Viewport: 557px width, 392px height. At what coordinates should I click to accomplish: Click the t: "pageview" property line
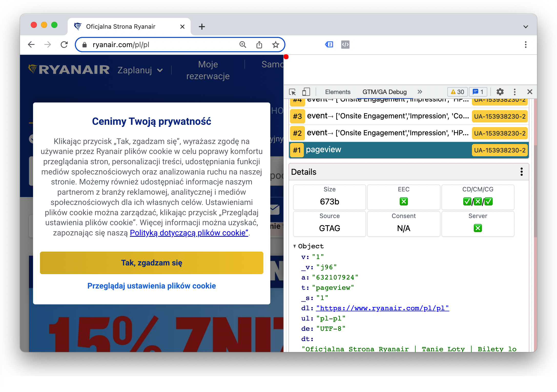coord(327,287)
